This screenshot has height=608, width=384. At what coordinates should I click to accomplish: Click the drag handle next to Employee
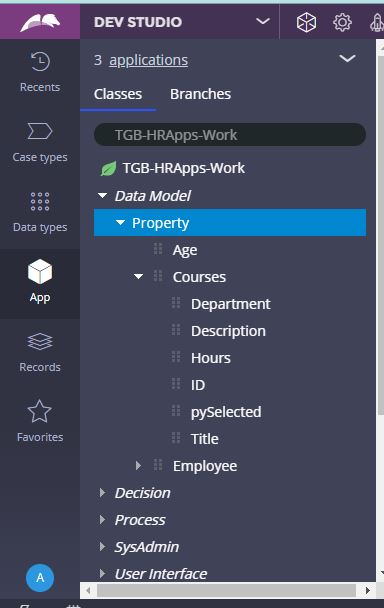[x=158, y=465]
